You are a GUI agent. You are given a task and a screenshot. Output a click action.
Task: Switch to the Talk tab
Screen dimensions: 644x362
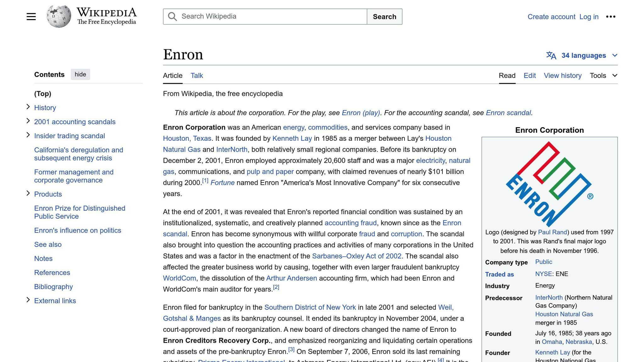(x=197, y=76)
